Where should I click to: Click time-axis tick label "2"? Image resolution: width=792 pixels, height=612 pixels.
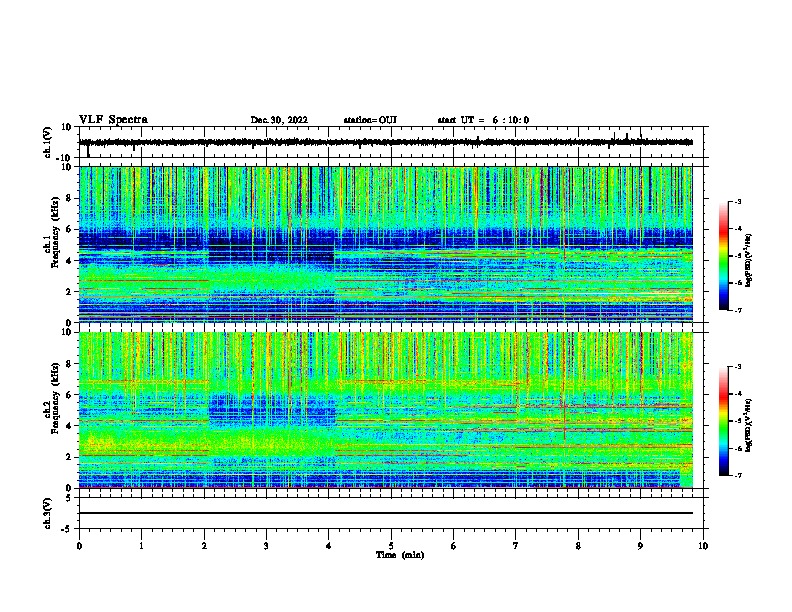tap(204, 546)
